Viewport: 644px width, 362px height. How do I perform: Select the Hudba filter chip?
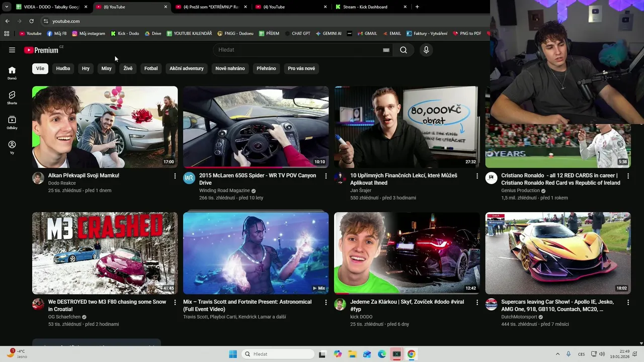click(63, 68)
